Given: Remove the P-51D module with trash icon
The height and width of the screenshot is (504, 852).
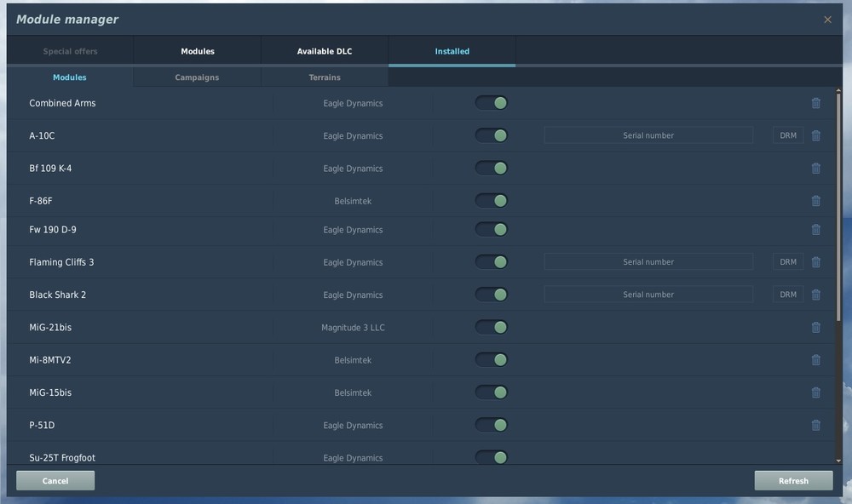Looking at the screenshot, I should (815, 425).
